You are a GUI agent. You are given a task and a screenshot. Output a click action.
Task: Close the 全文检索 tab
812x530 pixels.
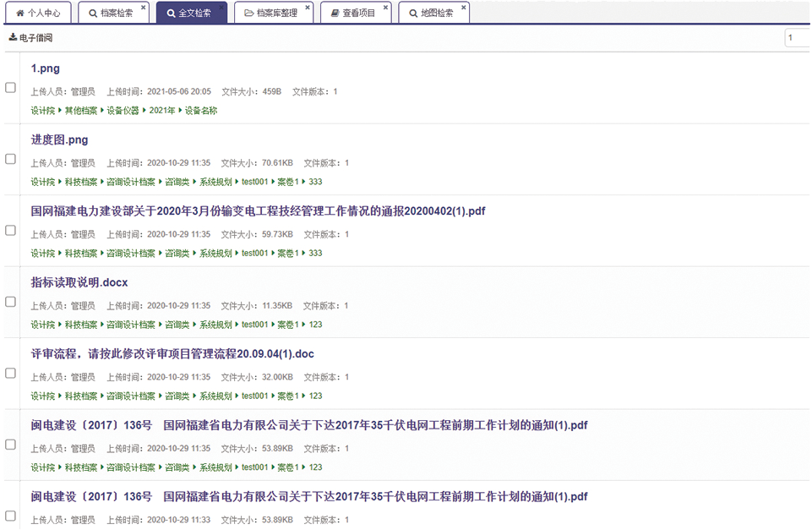pos(221,8)
